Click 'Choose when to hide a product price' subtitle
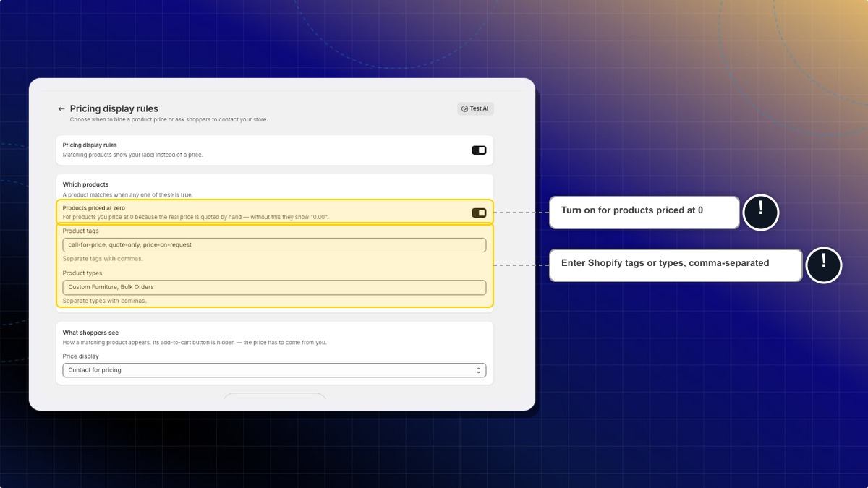Image resolution: width=868 pixels, height=488 pixels. coord(169,119)
